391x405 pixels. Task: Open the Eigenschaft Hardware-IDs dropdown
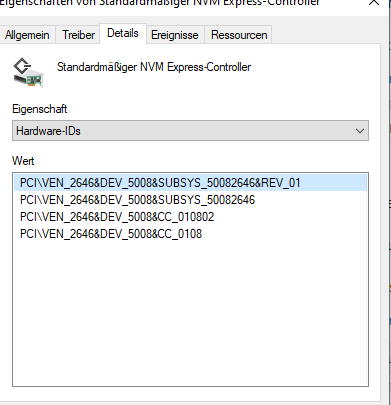click(x=190, y=131)
